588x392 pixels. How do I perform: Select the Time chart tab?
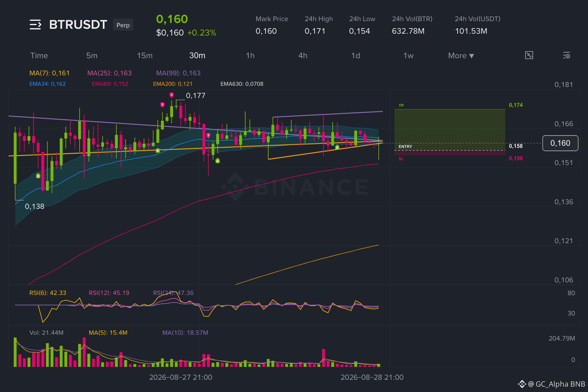[39, 55]
